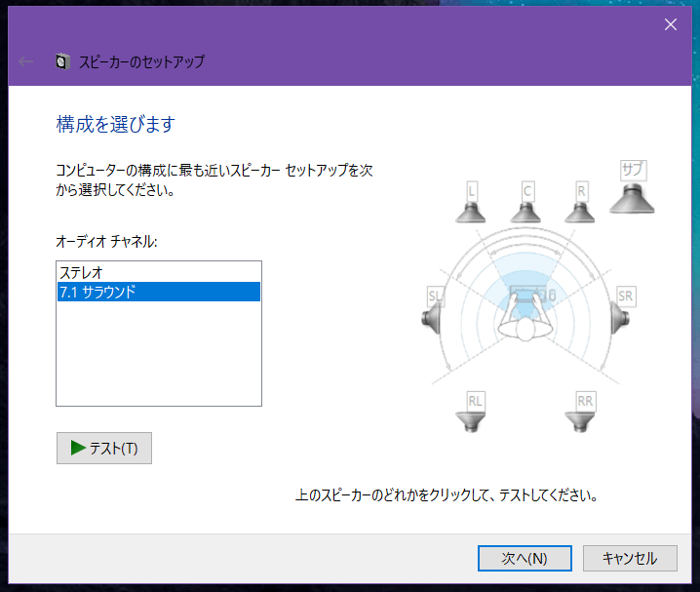The image size is (700, 592).
Task: Click the SR side right speaker
Action: pos(620,318)
